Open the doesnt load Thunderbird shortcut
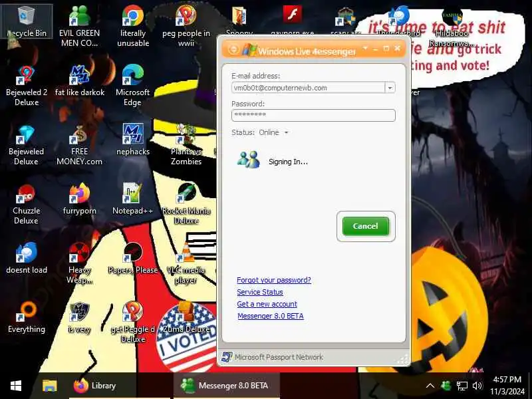Image resolution: width=532 pixels, height=399 pixels. click(27, 259)
